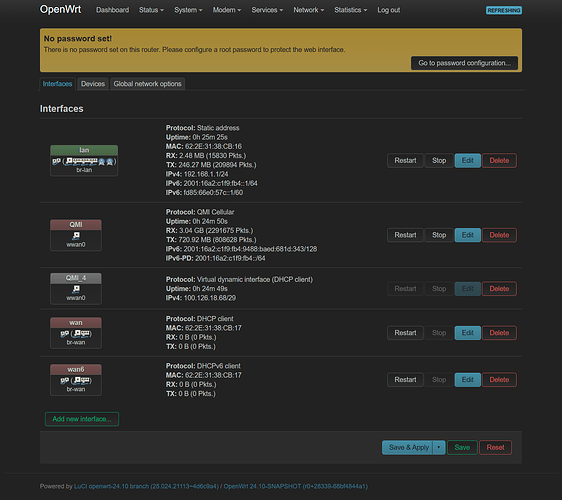Click Go to password configuration button

pos(464,63)
